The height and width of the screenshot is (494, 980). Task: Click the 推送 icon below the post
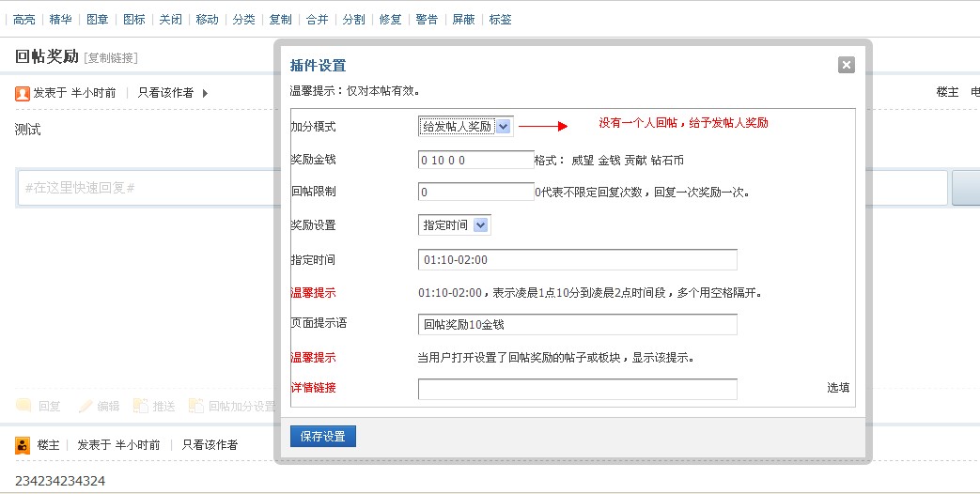click(141, 406)
